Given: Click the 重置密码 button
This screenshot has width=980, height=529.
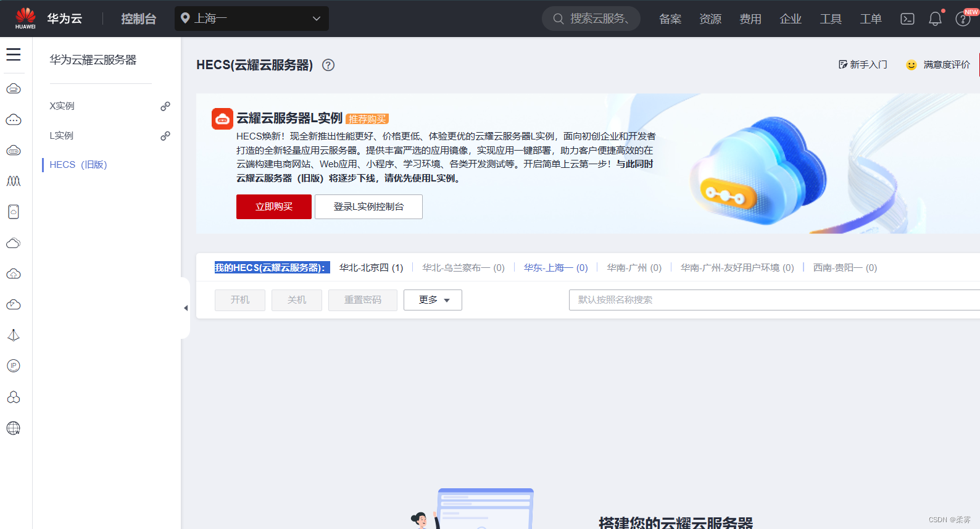Looking at the screenshot, I should (x=363, y=300).
